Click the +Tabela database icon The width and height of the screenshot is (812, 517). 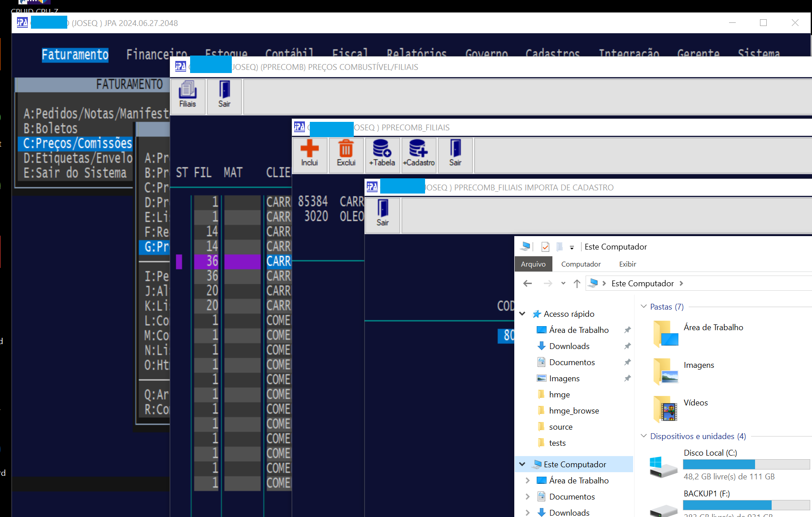point(382,154)
